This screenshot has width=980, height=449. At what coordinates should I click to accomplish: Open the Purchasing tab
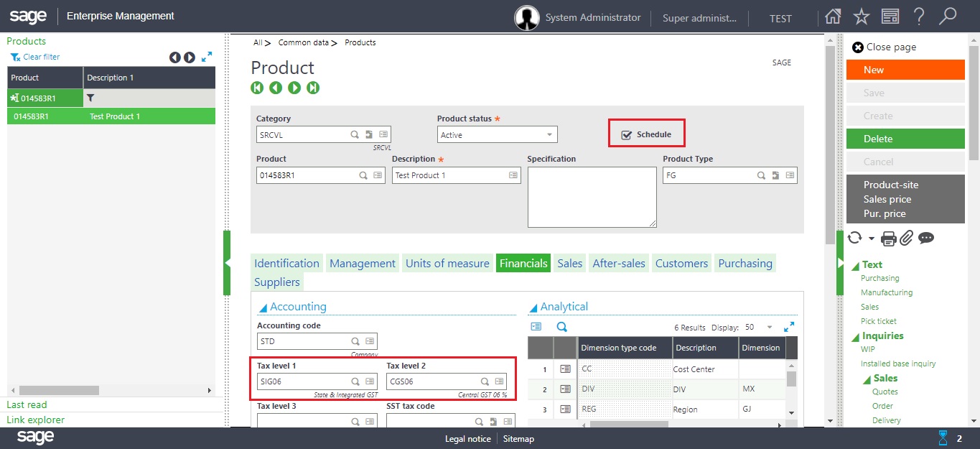[x=745, y=263]
